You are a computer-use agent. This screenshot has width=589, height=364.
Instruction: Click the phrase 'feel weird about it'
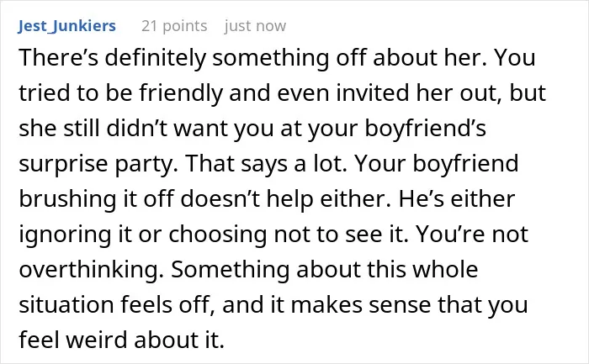121,340
